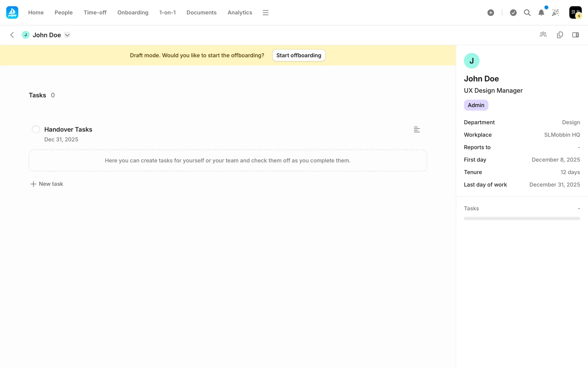Screen dimensions: 588x368
Task: Add a New task
Action: [47, 184]
